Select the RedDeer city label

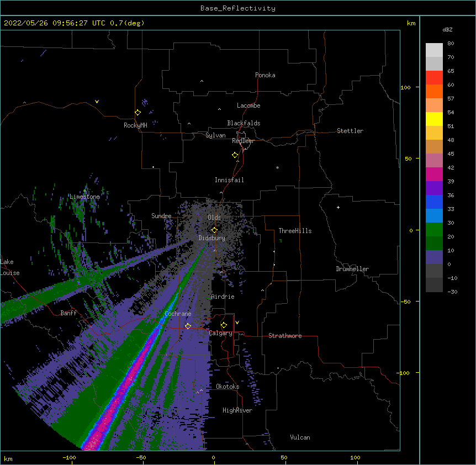pyautogui.click(x=243, y=141)
